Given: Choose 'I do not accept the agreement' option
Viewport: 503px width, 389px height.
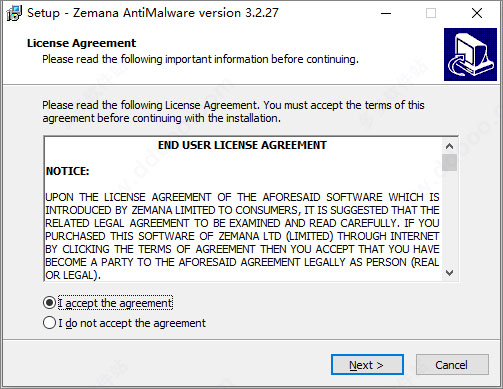Looking at the screenshot, I should pyautogui.click(x=49, y=323).
